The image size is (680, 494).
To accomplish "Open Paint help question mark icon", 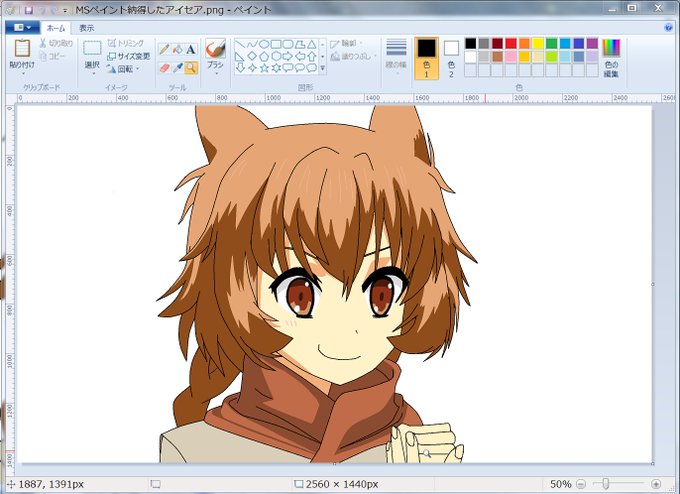I will point(668,28).
